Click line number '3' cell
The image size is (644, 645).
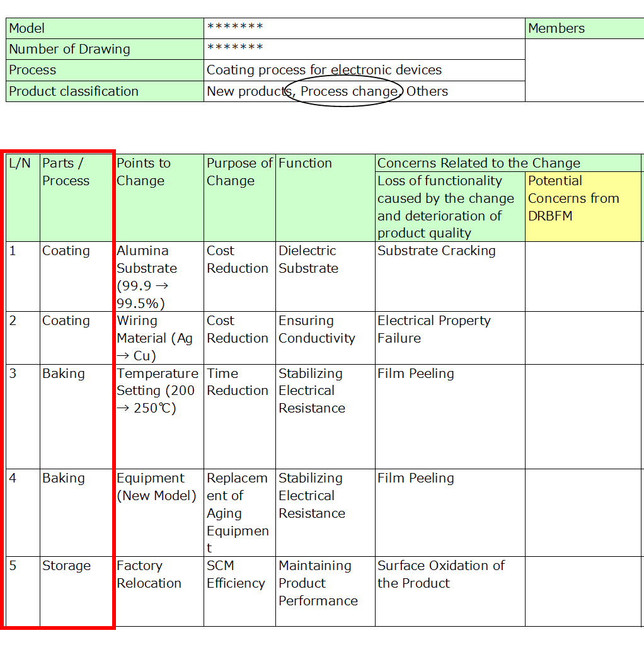23,417
